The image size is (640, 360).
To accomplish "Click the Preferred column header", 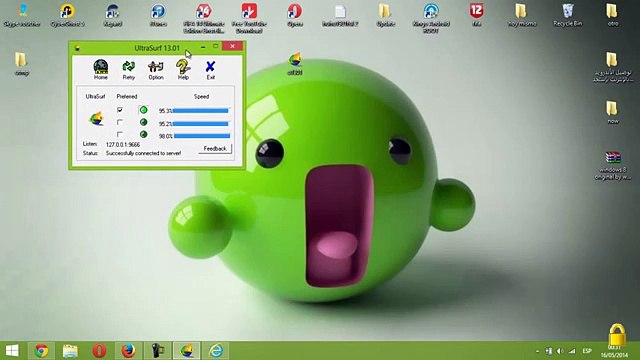I will tap(127, 96).
